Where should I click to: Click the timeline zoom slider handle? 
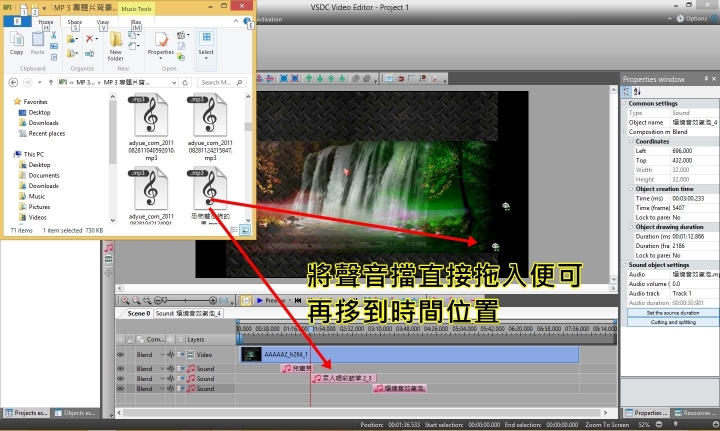coord(164,300)
